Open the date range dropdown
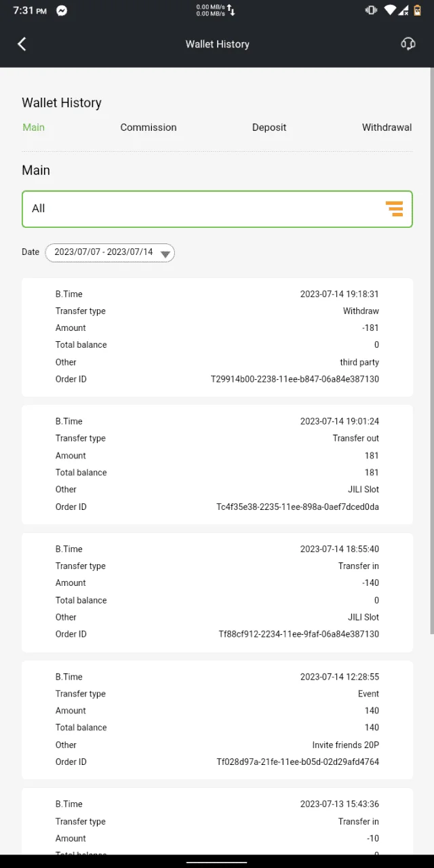Image resolution: width=434 pixels, height=868 pixels. (x=110, y=252)
